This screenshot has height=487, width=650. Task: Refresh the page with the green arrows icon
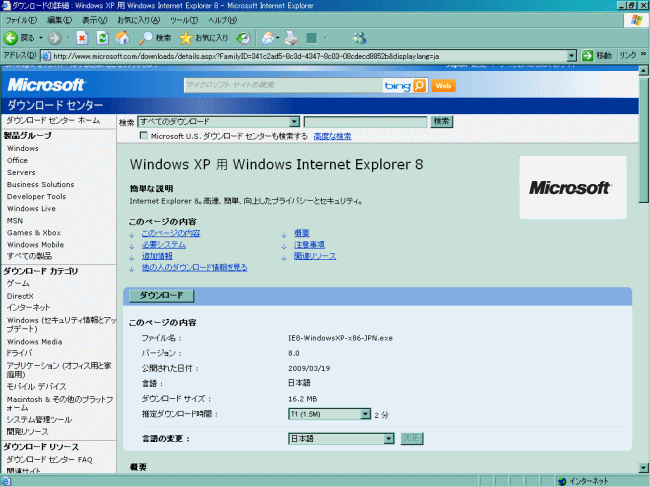pyautogui.click(x=102, y=38)
